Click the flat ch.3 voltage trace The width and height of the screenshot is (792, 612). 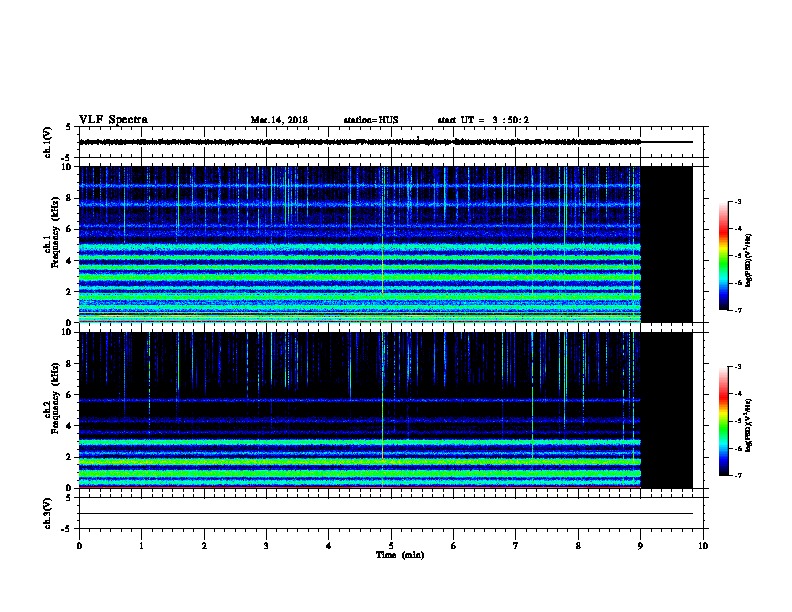click(386, 514)
